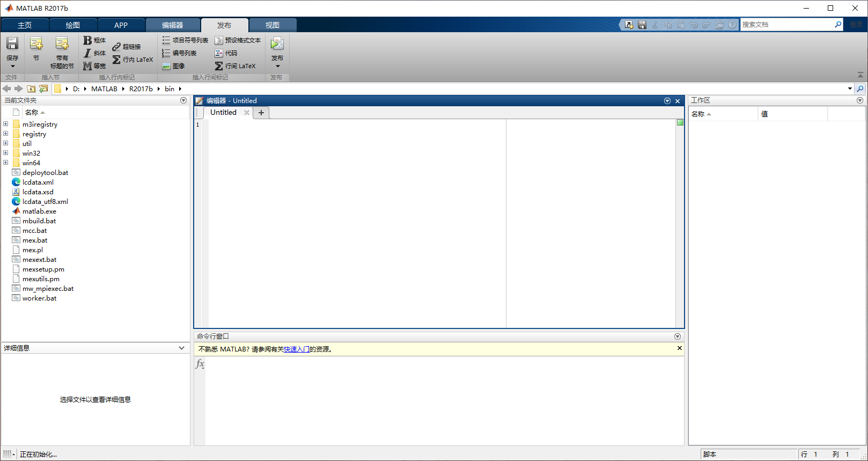The width and height of the screenshot is (868, 461).
Task: Apply Italic (斜体) markup
Action: 95,53
